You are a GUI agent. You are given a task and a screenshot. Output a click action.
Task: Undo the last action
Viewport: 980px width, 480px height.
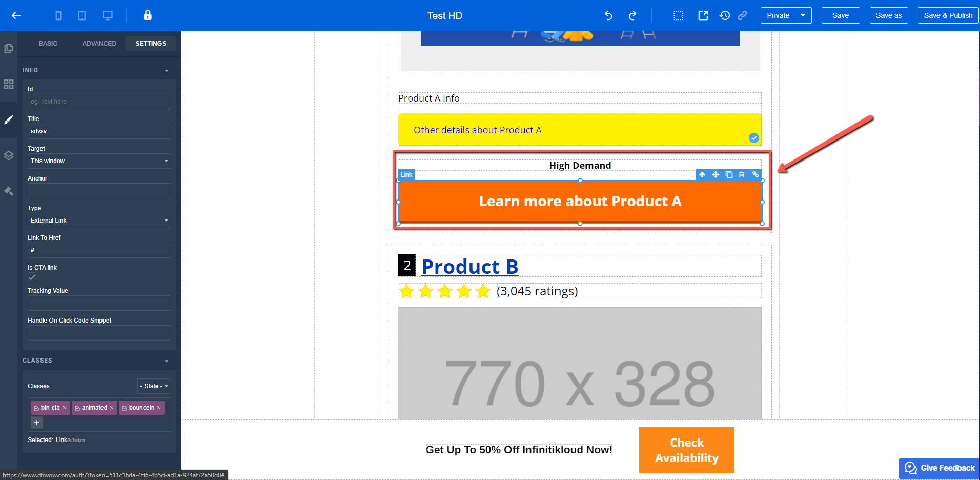tap(608, 15)
